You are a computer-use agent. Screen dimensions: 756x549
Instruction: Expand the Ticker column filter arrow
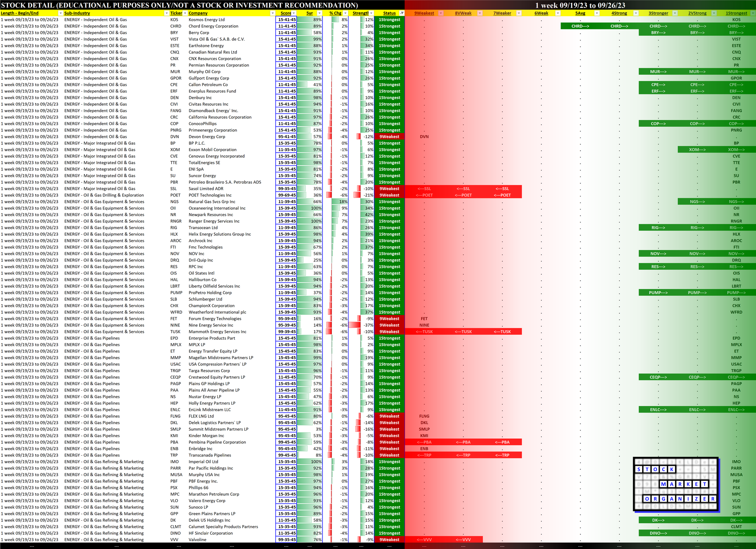(185, 13)
